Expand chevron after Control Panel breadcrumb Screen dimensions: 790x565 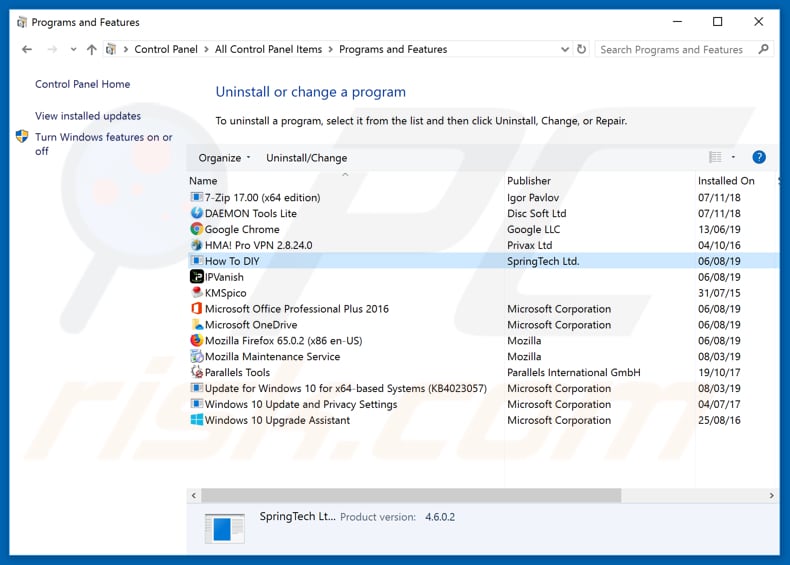[x=206, y=49]
